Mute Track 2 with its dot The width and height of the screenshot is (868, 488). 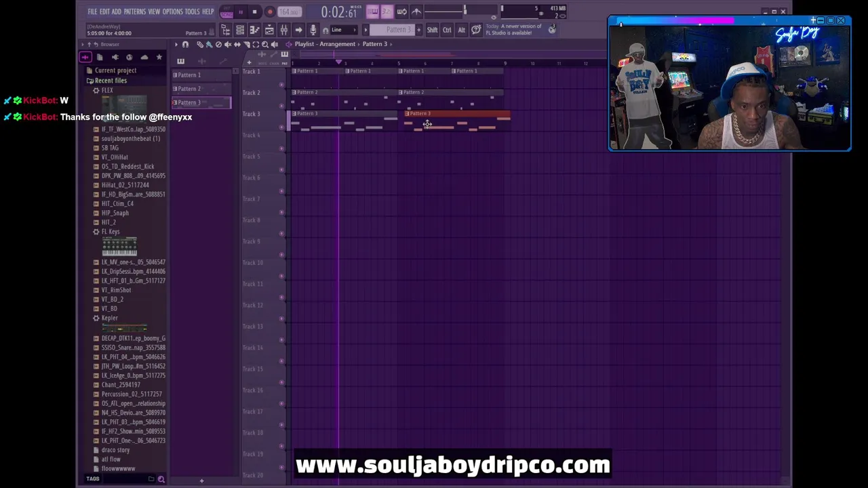click(281, 106)
